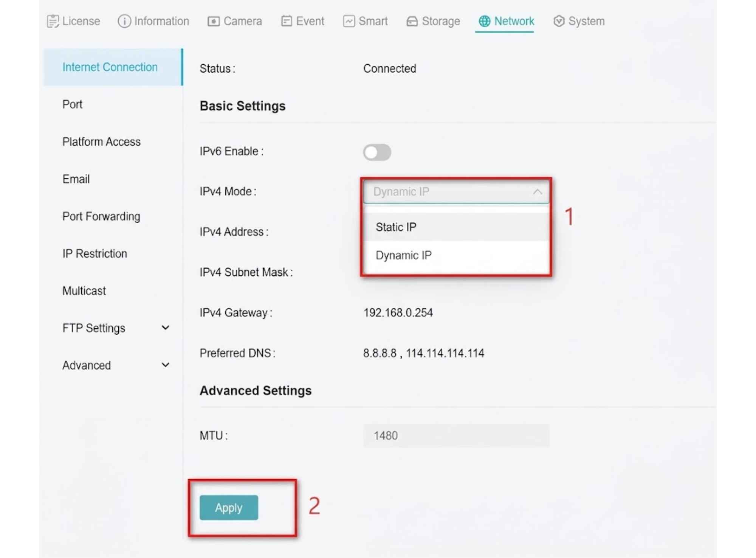Screen dimensions: 756x558
Task: Click the Apply button
Action: click(x=229, y=507)
